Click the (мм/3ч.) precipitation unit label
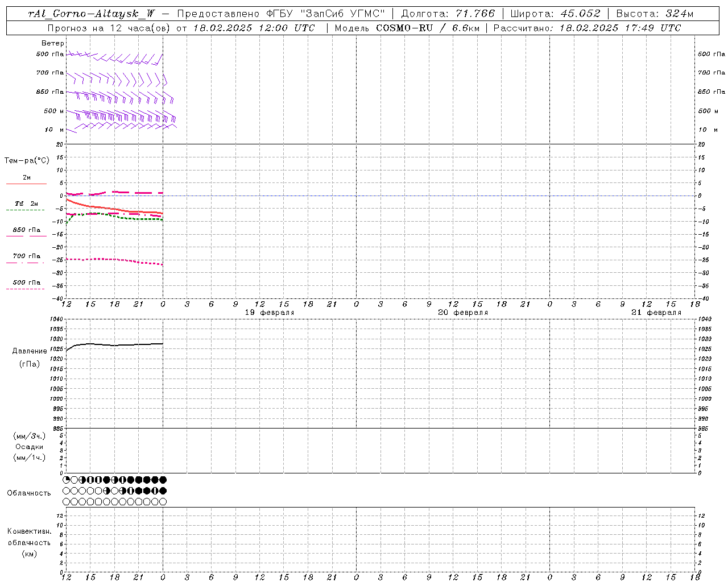 click(30, 436)
